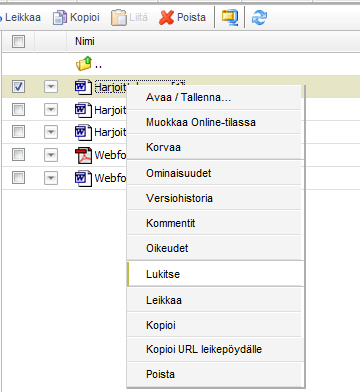Click the yellow folder window toolbar icon
Screen dimensions: 360x392
(x=230, y=17)
